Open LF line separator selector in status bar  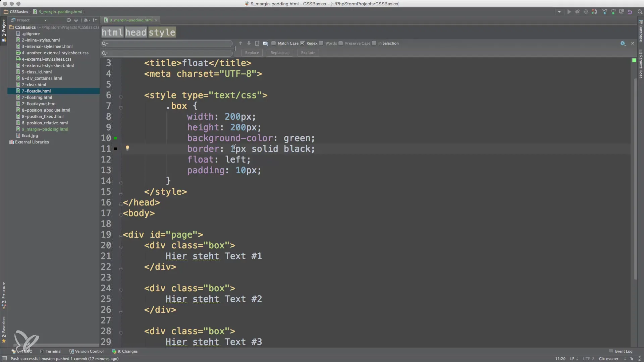coord(574,359)
